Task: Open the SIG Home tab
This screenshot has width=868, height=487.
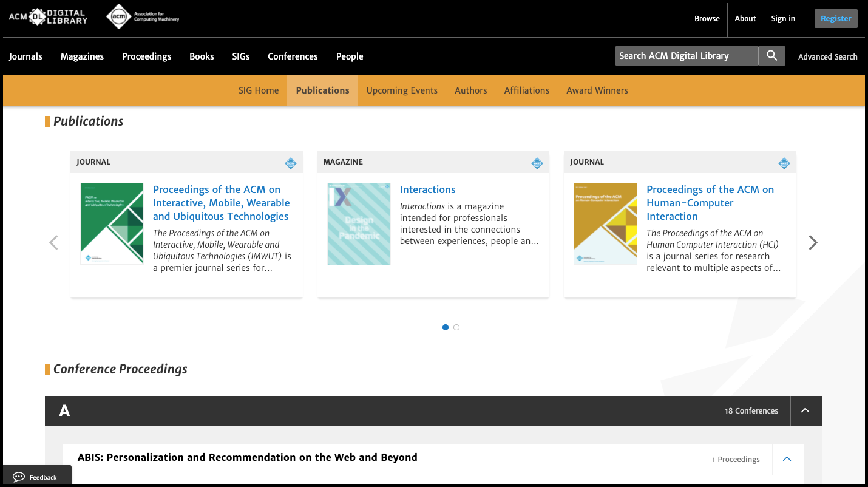Action: (259, 90)
